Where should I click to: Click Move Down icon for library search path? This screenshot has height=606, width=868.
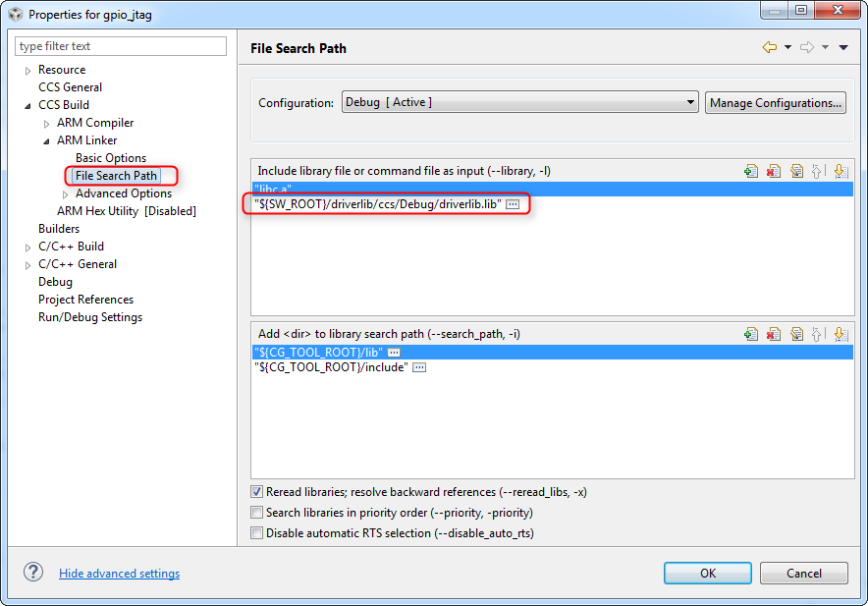(x=840, y=334)
